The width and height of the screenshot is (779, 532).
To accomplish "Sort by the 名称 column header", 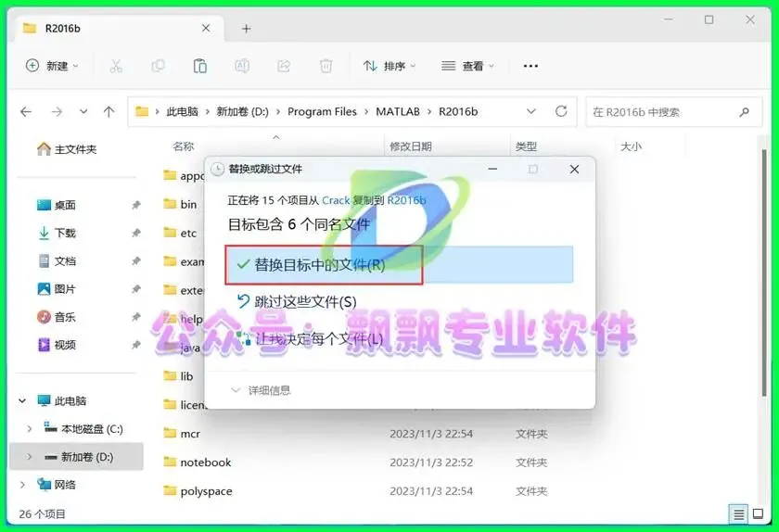I will (184, 146).
